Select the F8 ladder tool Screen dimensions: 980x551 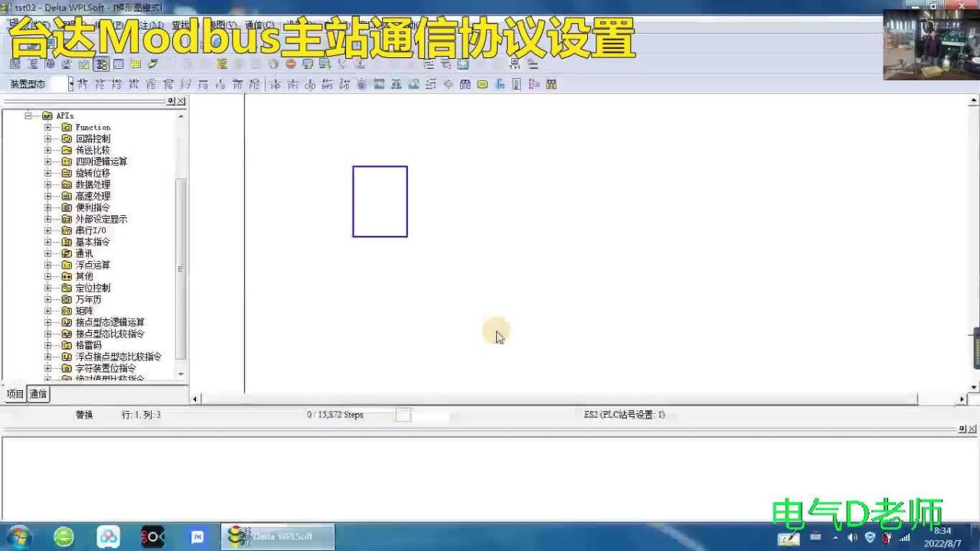pos(203,84)
